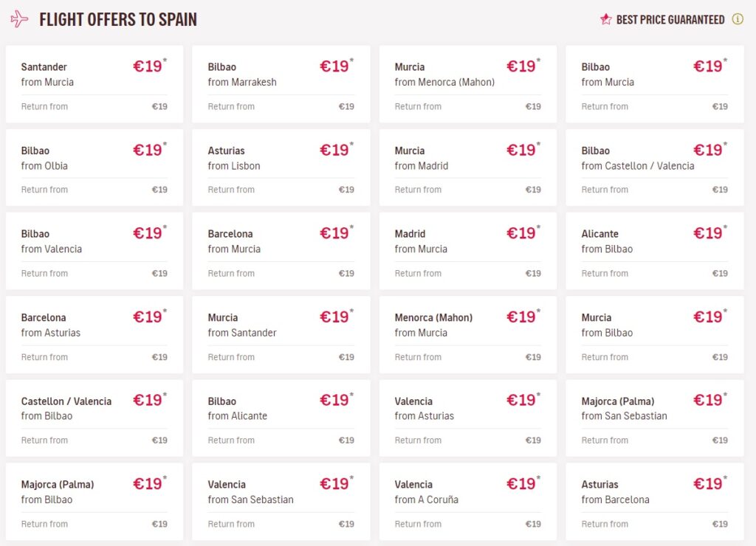This screenshot has width=756, height=546.
Task: Pick the Bilbao from Castellon / Valencia offer
Action: coord(654,167)
